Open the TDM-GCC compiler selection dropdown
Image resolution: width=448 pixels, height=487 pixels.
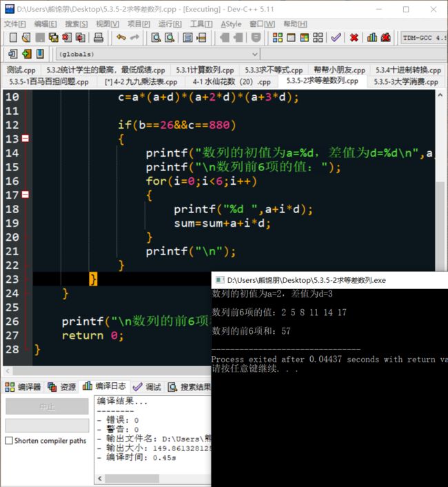423,38
